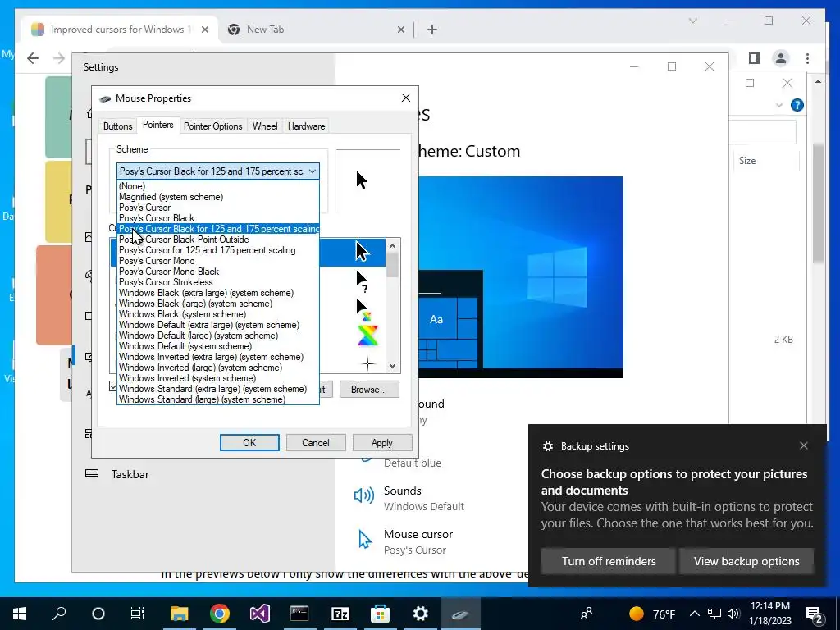Select Posy's Cursor Black Point Outside
Screen dimensions: 840x630
tap(218, 240)
